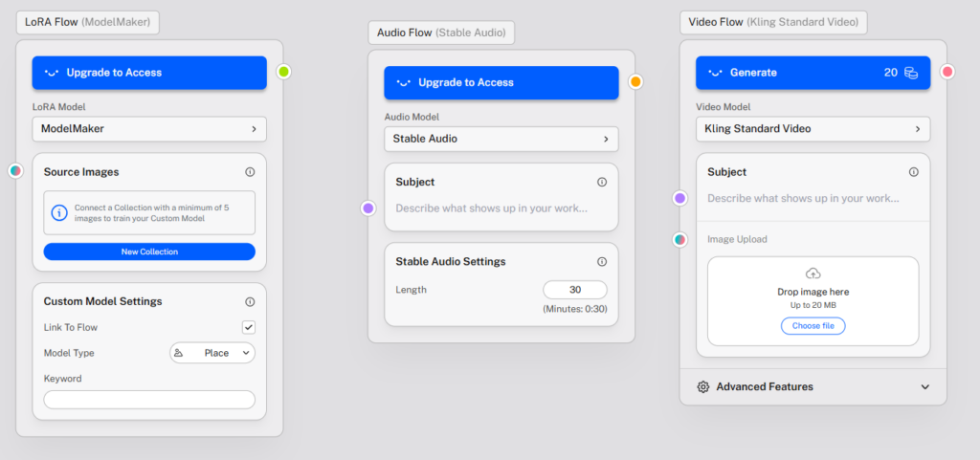Click the info icon in Video Flow Subject
The image size is (980, 460).
(914, 172)
